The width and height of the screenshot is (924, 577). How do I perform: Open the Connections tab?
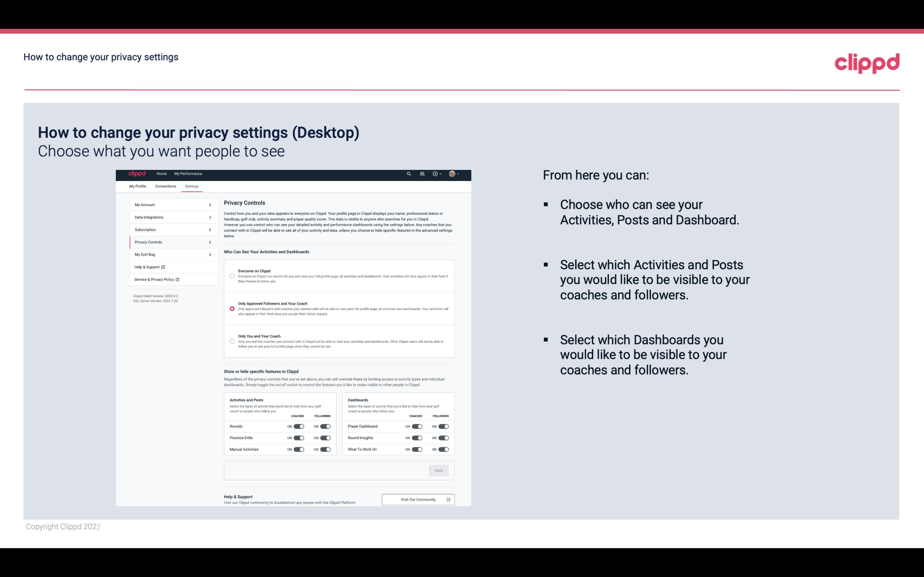(165, 186)
